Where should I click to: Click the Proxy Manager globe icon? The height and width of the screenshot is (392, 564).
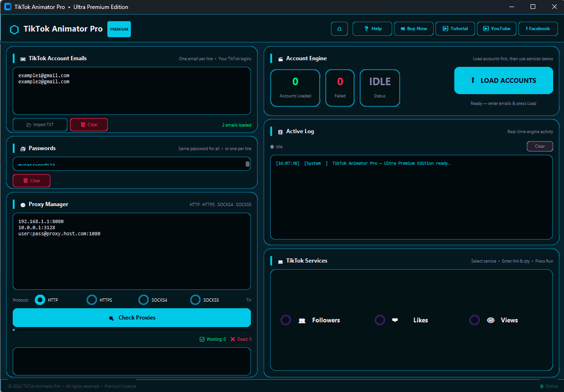point(23,205)
